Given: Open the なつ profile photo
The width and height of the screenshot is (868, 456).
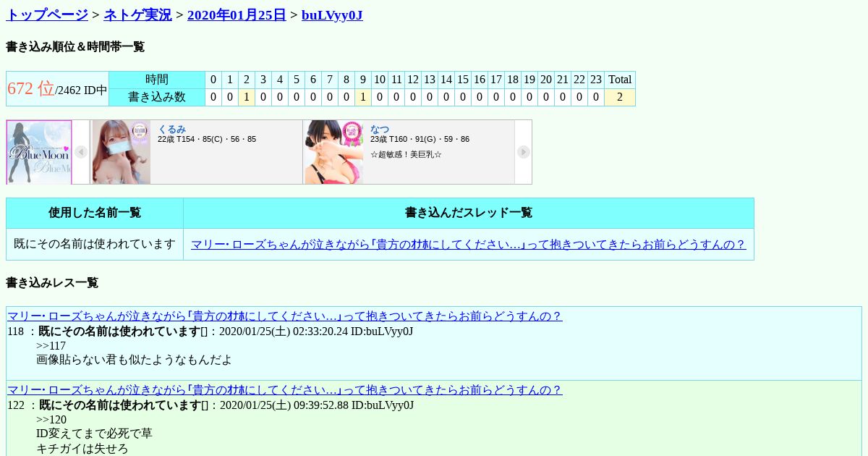Looking at the screenshot, I should 334,152.
